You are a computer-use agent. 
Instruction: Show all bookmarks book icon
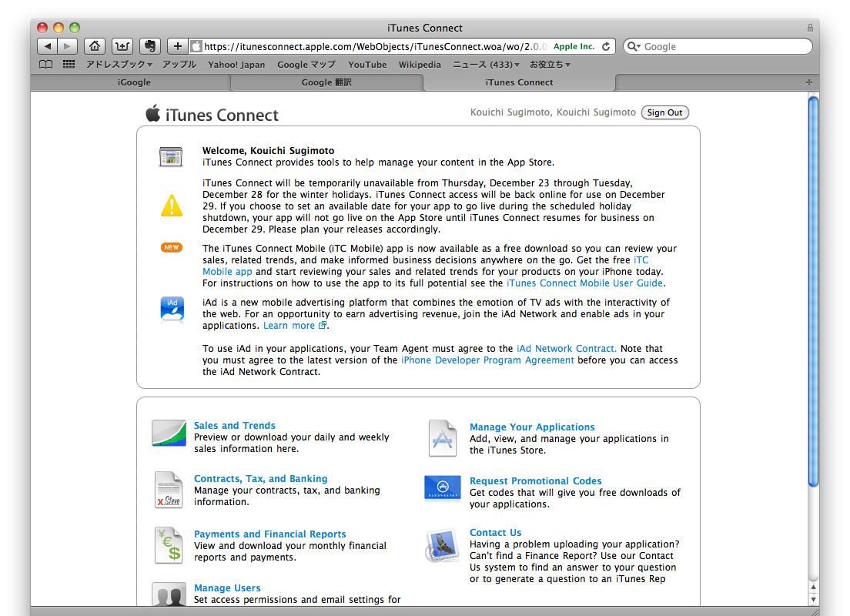(46, 65)
